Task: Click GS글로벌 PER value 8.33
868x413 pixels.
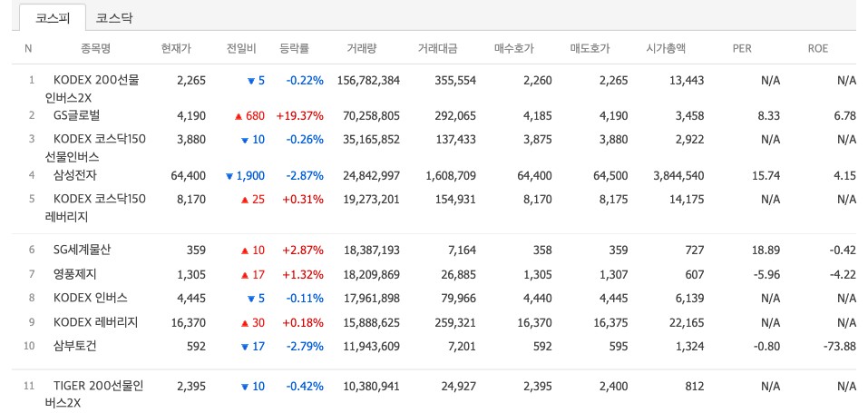Action: 769,116
